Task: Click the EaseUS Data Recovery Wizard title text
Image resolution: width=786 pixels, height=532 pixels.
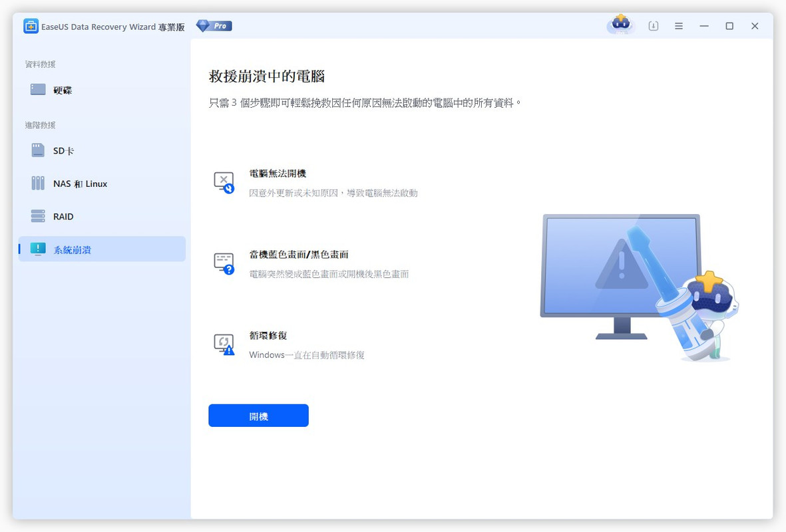Action: 112,27
